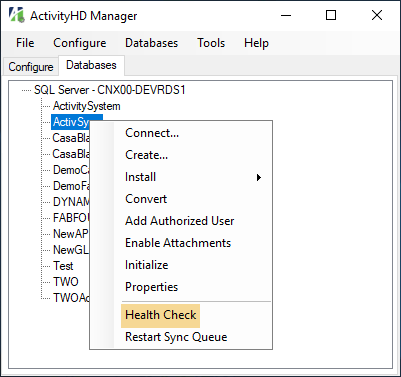Select Health Check from context menu
Viewport: 401px width, 377px height.
[161, 315]
